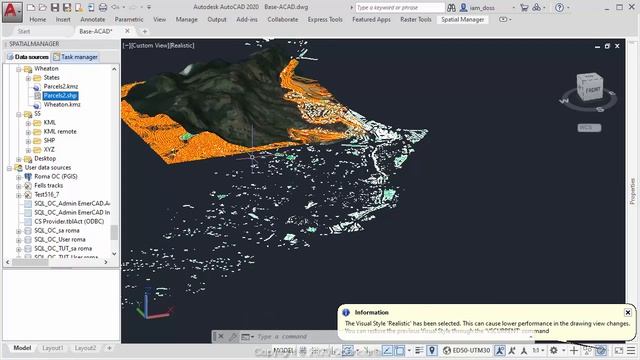Open the AutoCAD application menu button
Screen dimensions: 640x360
point(11,11)
